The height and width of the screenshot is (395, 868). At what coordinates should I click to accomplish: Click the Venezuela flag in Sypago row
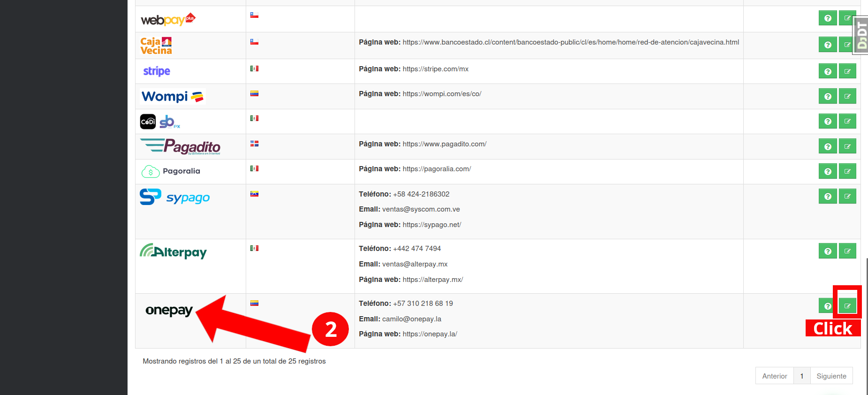[254, 194]
